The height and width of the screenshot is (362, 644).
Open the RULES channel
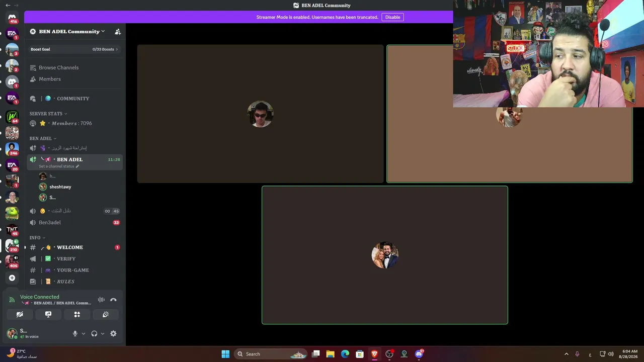[74, 282]
